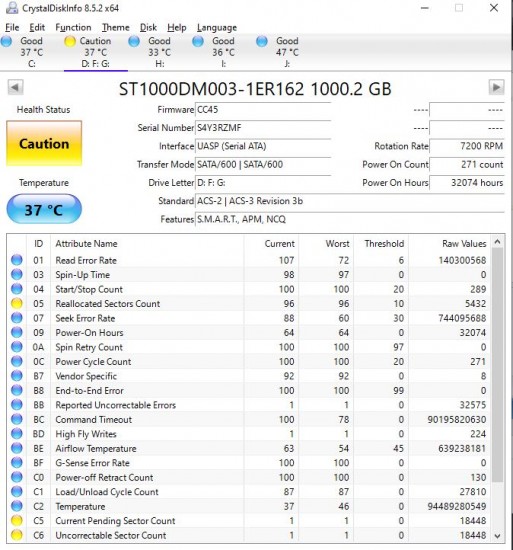The height and width of the screenshot is (550, 513).
Task: Click yellow status icon for Current Pending Sector Count
Action: 16,521
